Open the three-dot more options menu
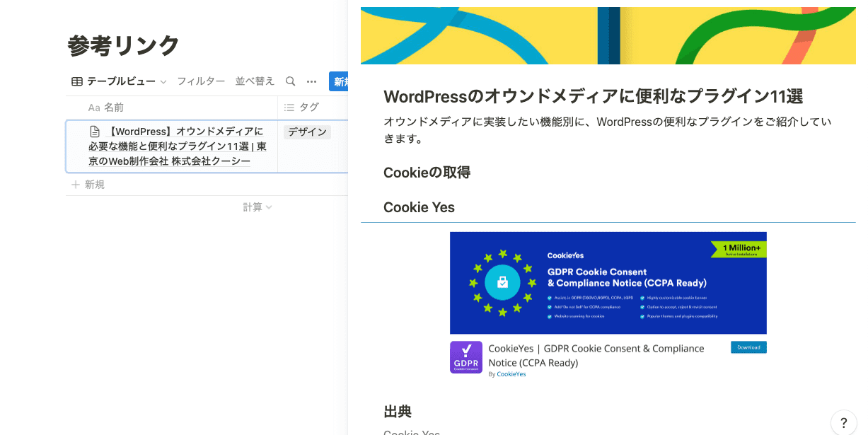This screenshot has height=435, width=868. (311, 81)
